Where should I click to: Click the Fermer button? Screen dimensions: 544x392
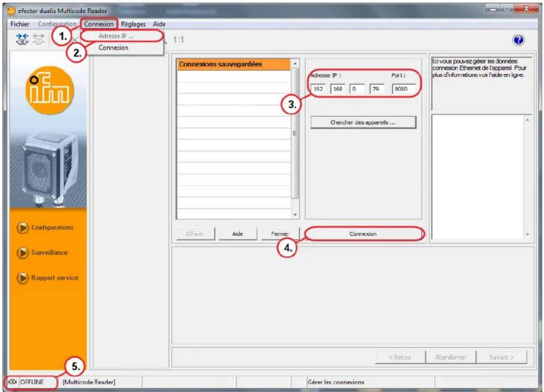point(280,234)
